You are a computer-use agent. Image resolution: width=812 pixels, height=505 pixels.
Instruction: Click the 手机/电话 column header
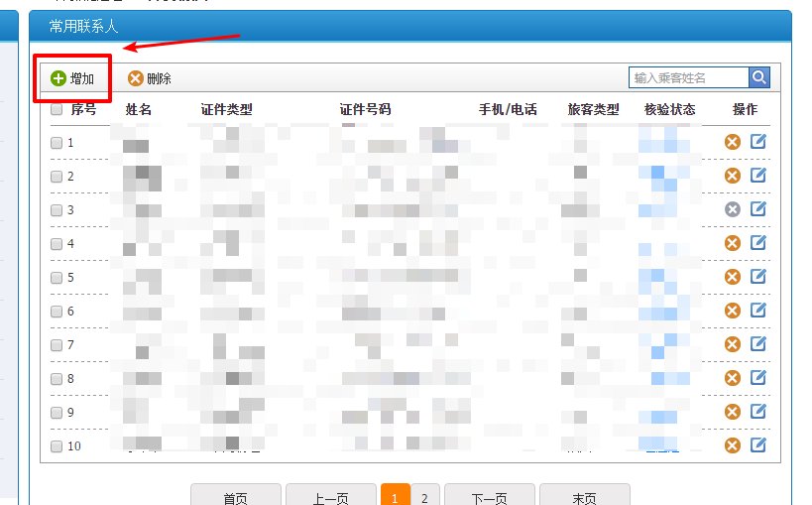pos(508,109)
